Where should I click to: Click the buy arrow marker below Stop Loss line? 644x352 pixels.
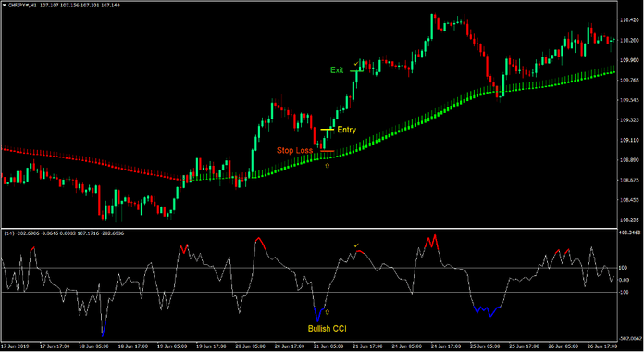[x=327, y=165]
